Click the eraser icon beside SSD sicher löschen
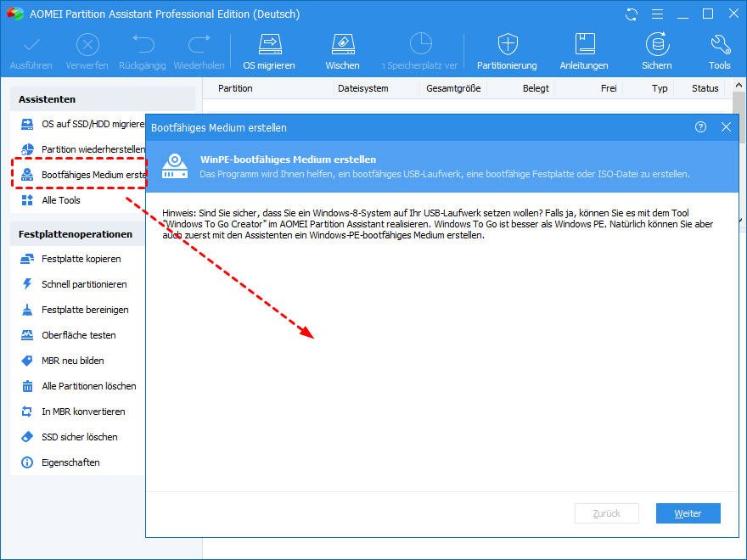This screenshot has width=747, height=560. (27, 437)
